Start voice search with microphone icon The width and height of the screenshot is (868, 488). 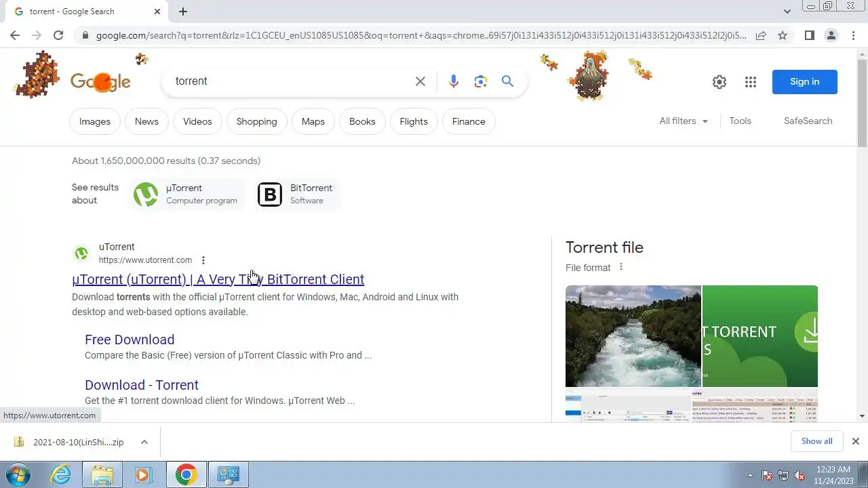pos(454,81)
